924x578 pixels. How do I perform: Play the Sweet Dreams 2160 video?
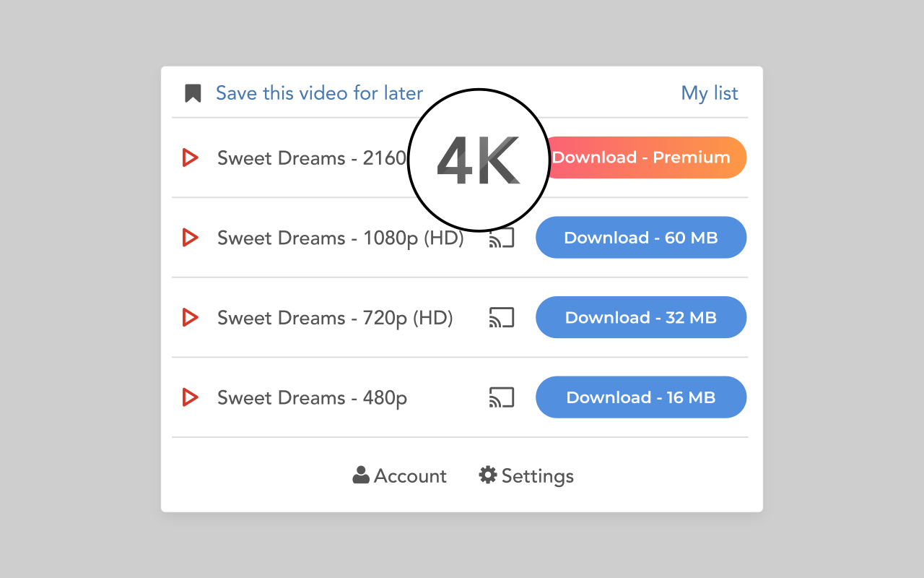tap(190, 158)
